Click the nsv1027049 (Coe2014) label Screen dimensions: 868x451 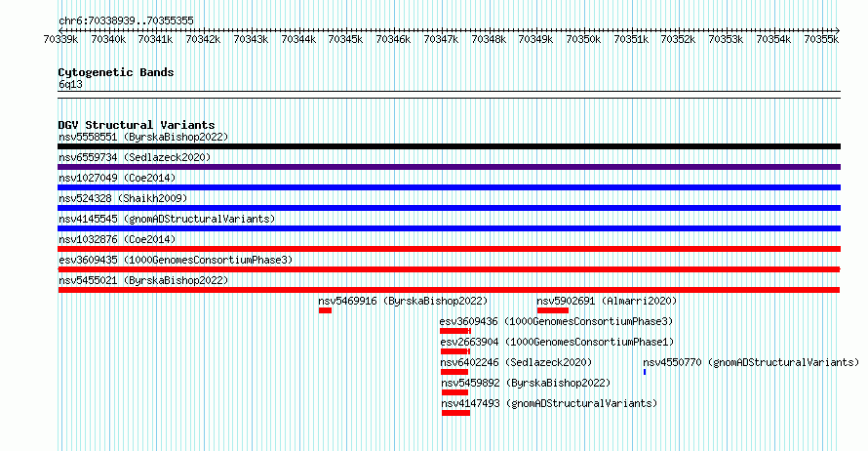[x=117, y=178]
